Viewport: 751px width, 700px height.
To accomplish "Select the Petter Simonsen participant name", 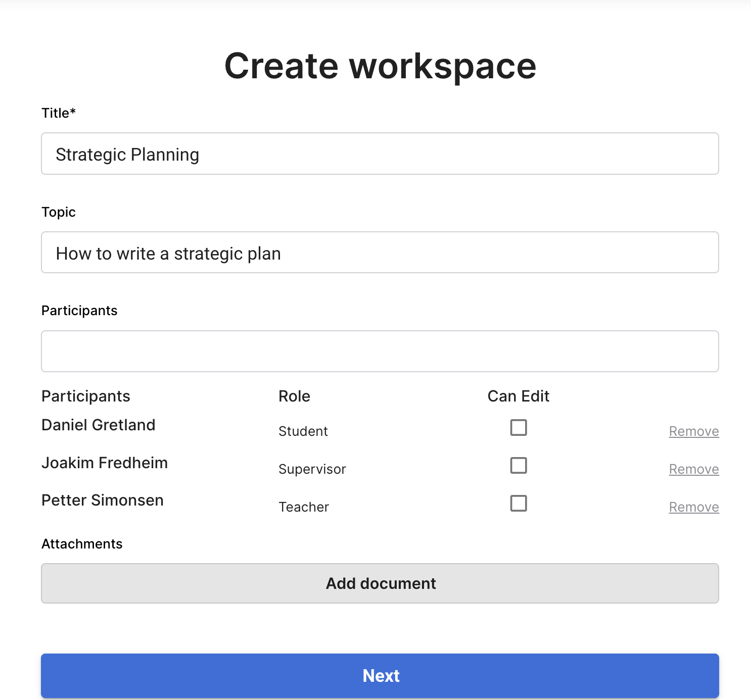I will tap(103, 501).
